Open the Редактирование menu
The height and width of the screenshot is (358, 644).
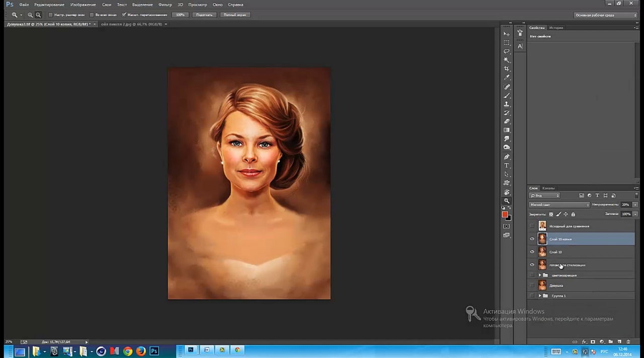49,5
